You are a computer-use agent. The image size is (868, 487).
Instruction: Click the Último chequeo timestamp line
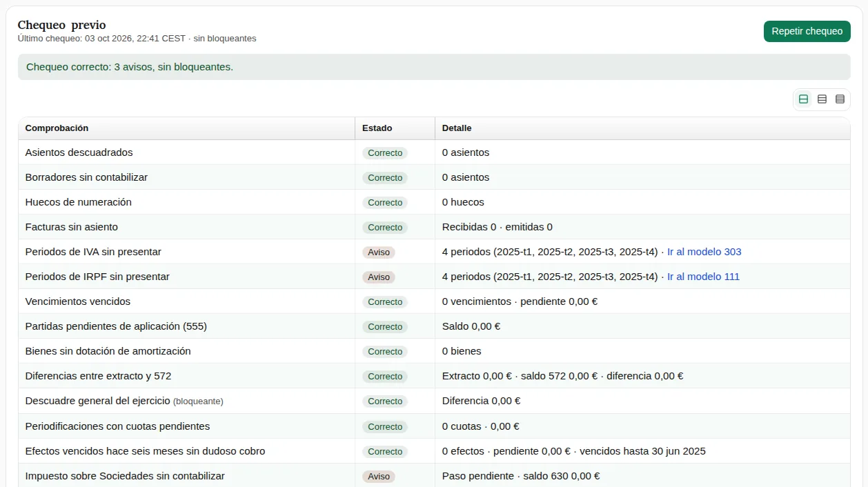tap(137, 39)
